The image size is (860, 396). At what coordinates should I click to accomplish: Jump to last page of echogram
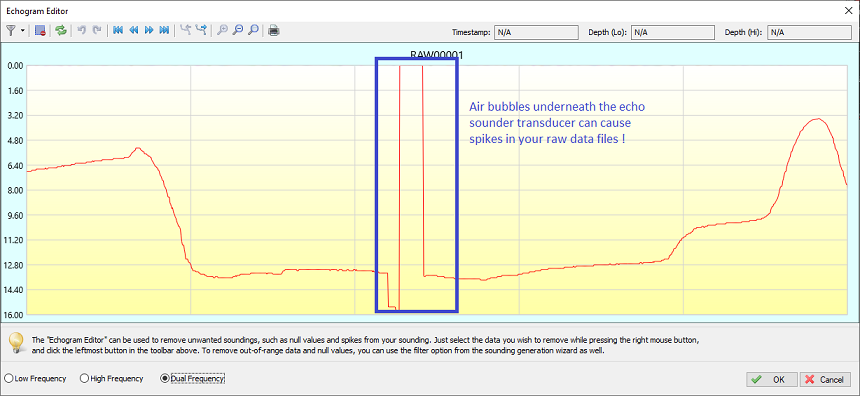pyautogui.click(x=164, y=31)
